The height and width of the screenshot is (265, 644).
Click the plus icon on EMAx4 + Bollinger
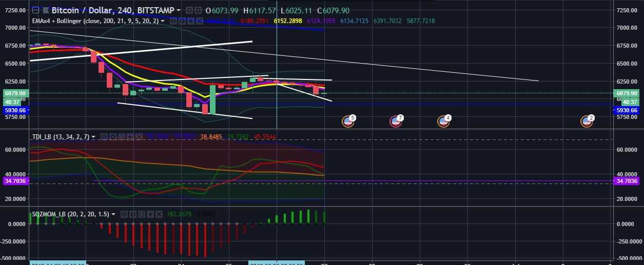pos(191,21)
